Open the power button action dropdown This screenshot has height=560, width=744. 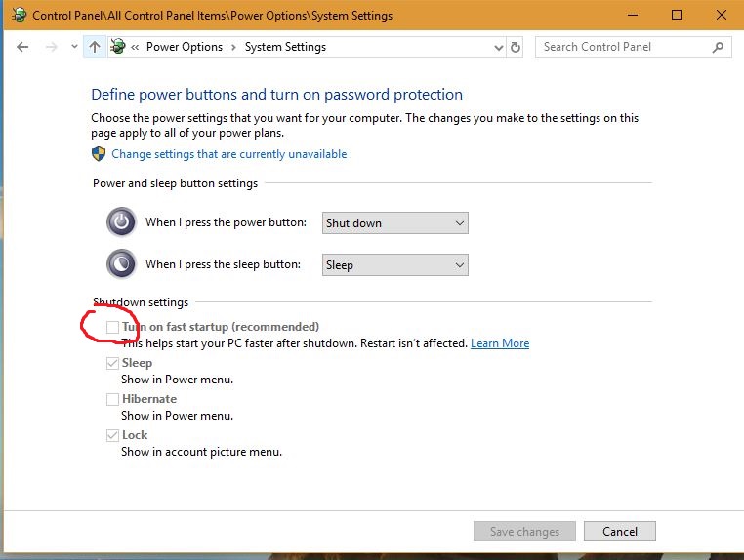click(x=394, y=222)
